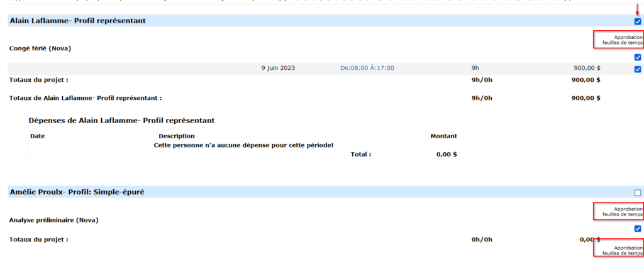Click the 9h duration in the entry row
This screenshot has width=644, height=259.
point(475,68)
